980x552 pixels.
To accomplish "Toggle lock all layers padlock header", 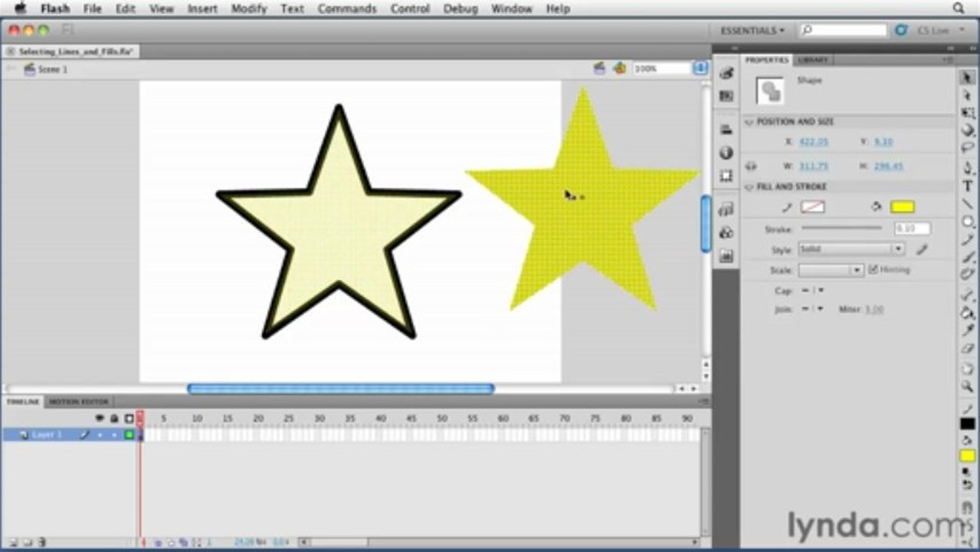I will [x=114, y=419].
